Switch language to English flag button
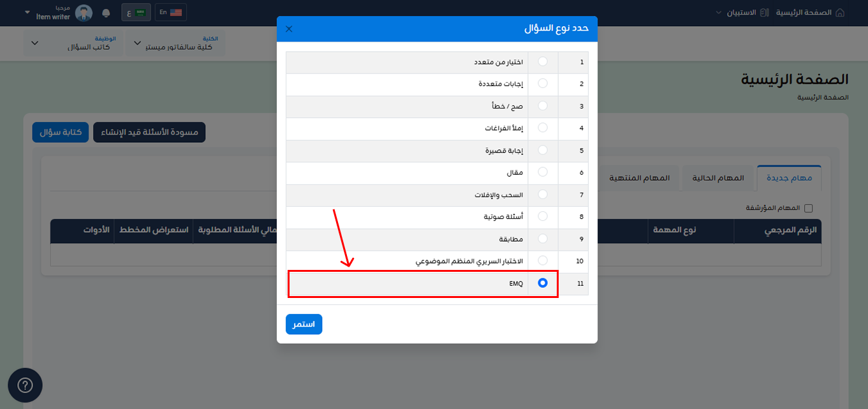 [170, 12]
